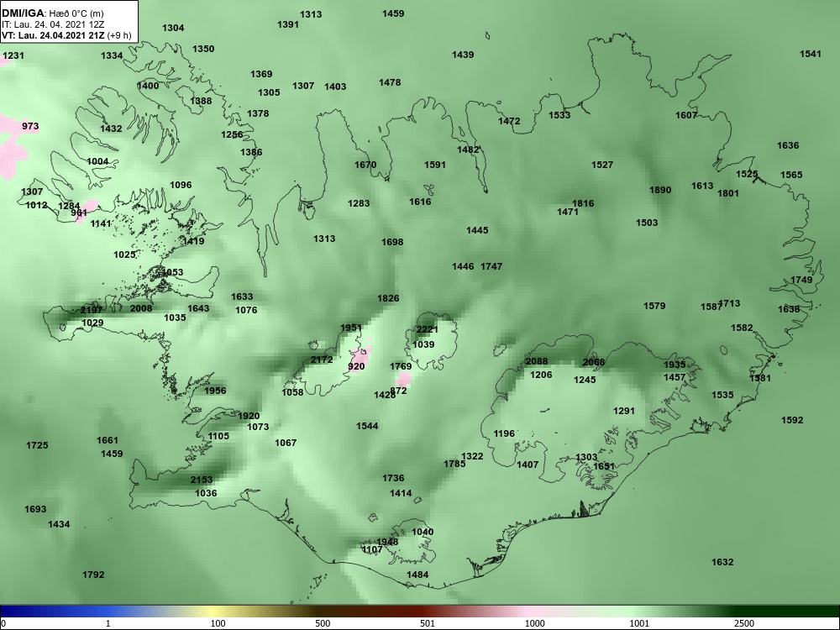Click the map value 1693

35,510
